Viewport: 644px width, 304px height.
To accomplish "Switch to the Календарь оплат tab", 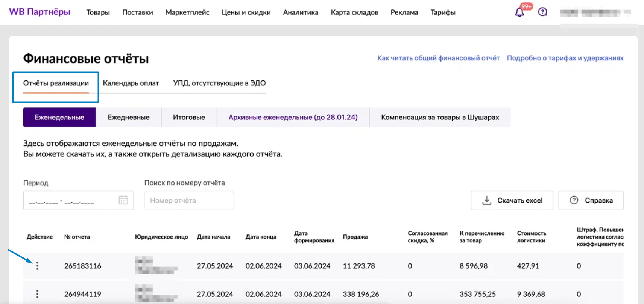I will point(131,83).
